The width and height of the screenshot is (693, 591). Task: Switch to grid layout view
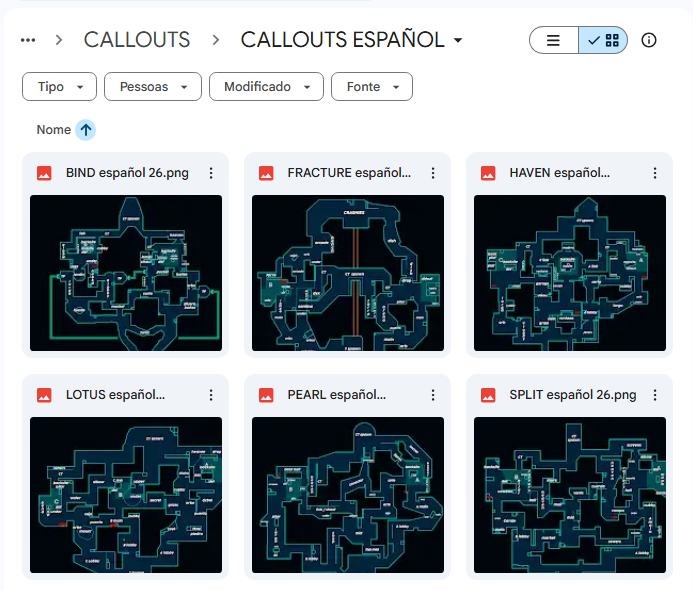603,40
